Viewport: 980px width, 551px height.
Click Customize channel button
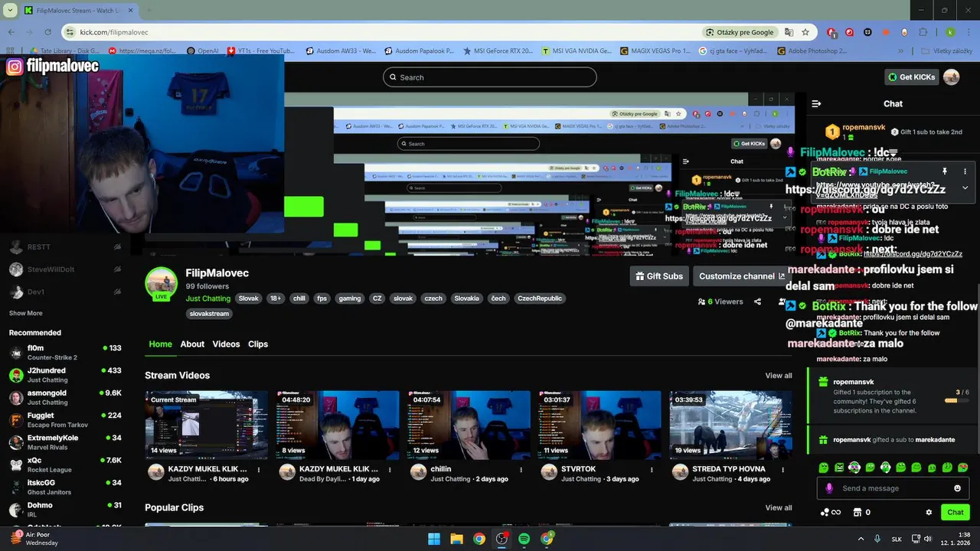(x=741, y=276)
